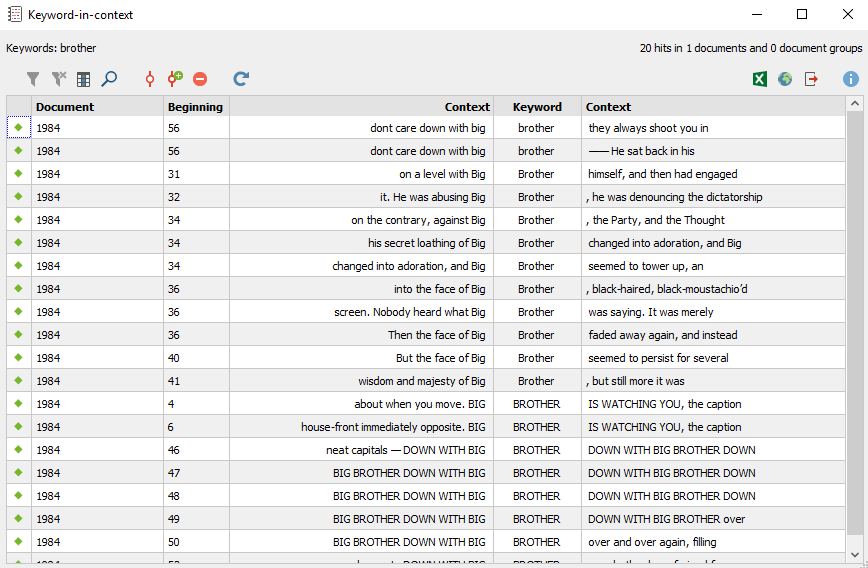Image resolution: width=868 pixels, height=568 pixels.
Task: Select 'screen. Nobody heard what Big' cell
Action: coord(361,312)
